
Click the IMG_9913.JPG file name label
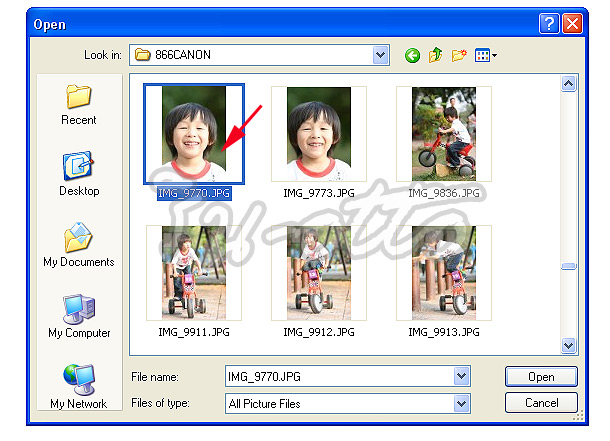tap(444, 332)
